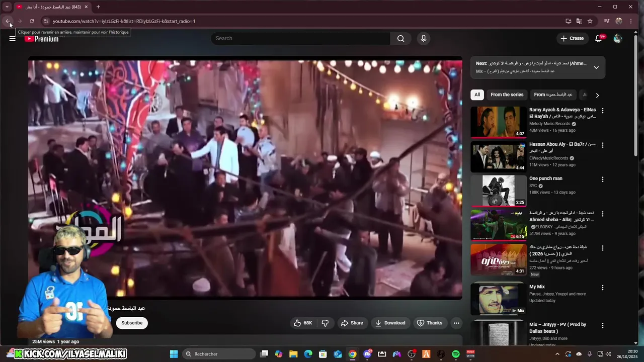Open Mix – Jntyyy - PV title
644x362 pixels.
tap(557, 328)
